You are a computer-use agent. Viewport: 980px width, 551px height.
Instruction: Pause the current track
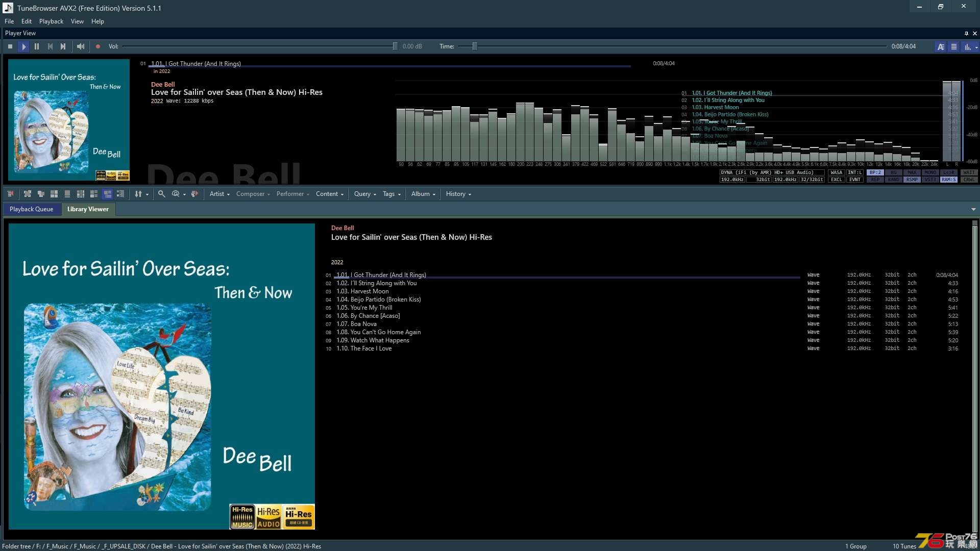(37, 46)
